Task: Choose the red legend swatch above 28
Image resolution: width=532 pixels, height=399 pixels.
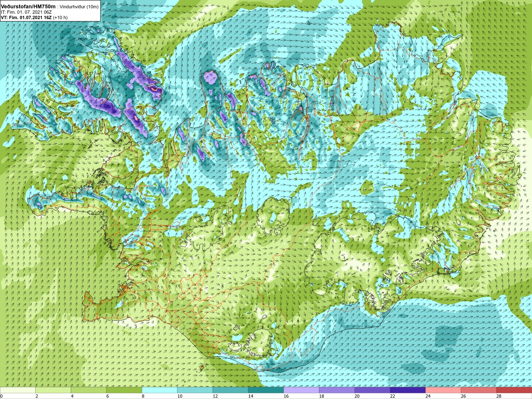Action: click(x=514, y=390)
